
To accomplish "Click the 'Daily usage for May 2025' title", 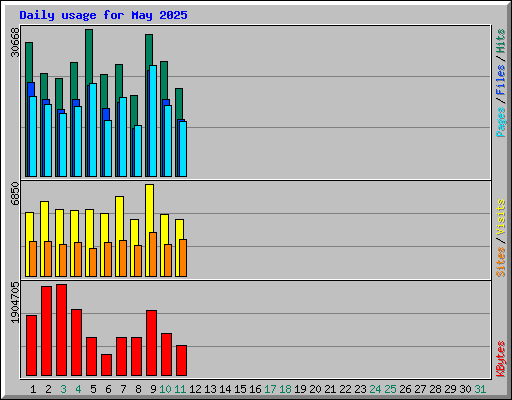I will coord(103,15).
